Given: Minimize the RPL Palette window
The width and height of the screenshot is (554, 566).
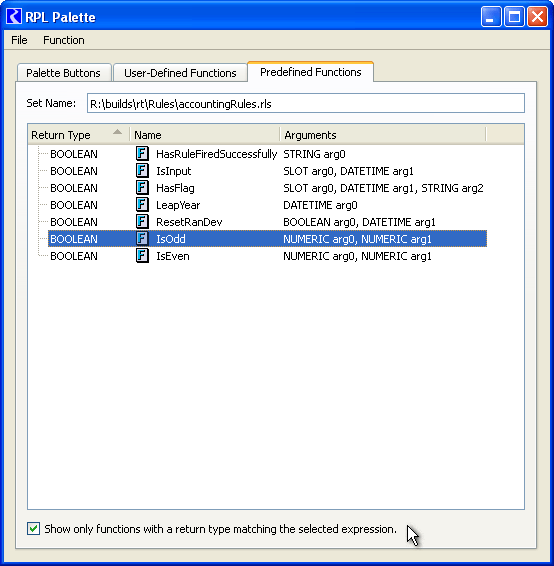Looking at the screenshot, I should point(490,17).
